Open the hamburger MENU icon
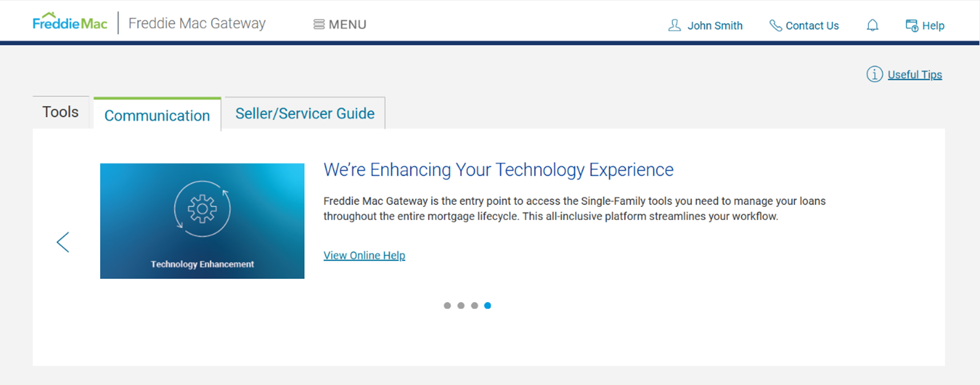980x385 pixels. (x=319, y=25)
